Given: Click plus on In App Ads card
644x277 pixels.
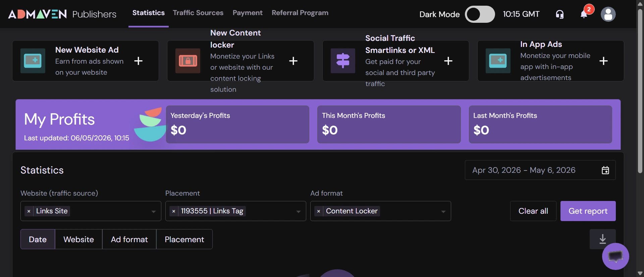Looking at the screenshot, I should point(603,61).
